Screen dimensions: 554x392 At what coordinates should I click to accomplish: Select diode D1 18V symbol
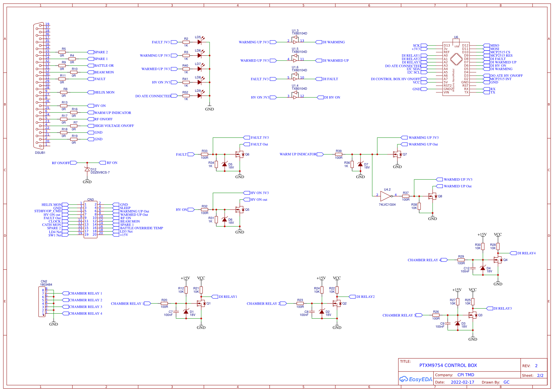click(x=186, y=312)
